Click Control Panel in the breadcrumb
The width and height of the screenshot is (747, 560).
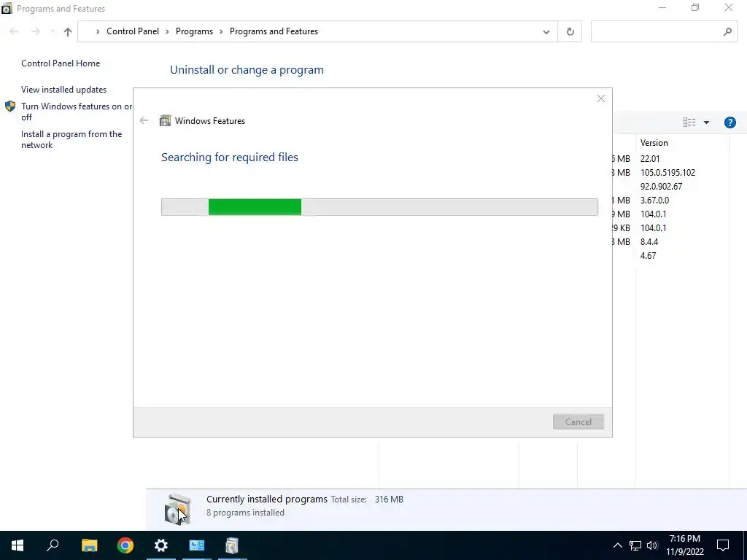pyautogui.click(x=133, y=31)
